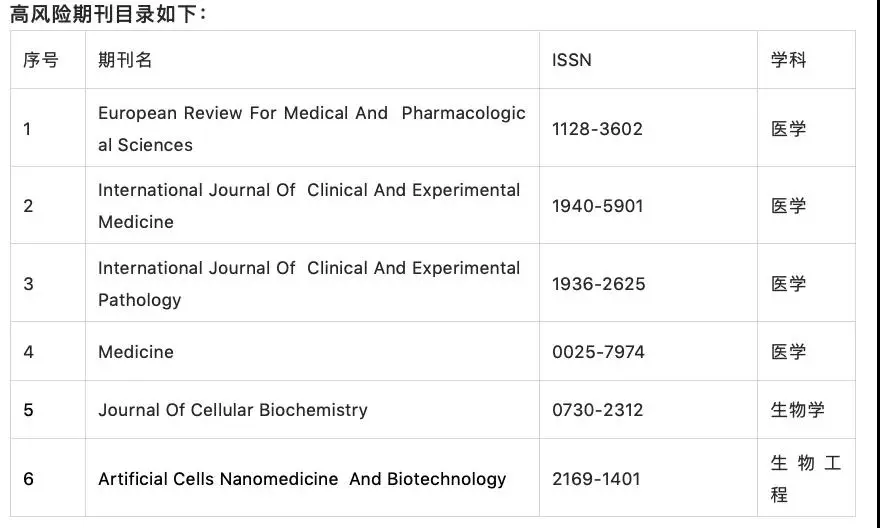This screenshot has width=880, height=528.
Task: Click Artificial Cells Nanomedicine And Biotechnology
Action: point(302,479)
